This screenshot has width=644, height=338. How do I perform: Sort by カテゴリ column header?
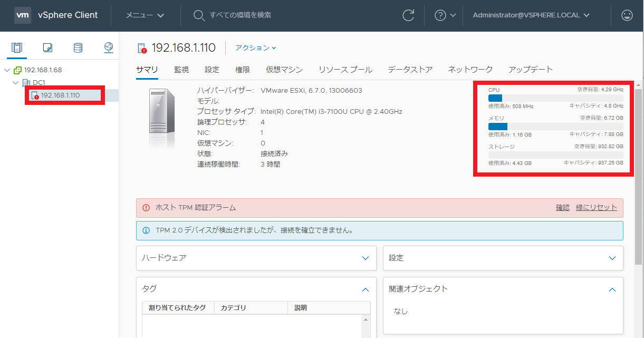coord(251,308)
